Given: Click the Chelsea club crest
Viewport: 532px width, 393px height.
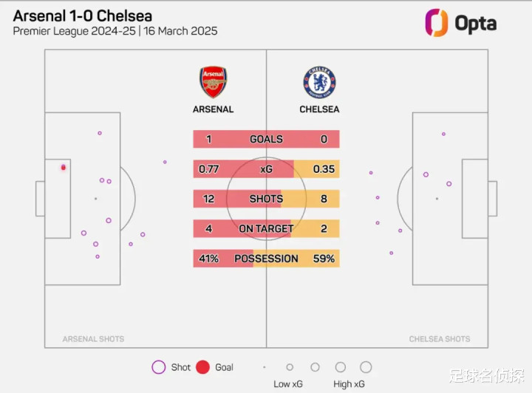Looking at the screenshot, I should pos(319,83).
